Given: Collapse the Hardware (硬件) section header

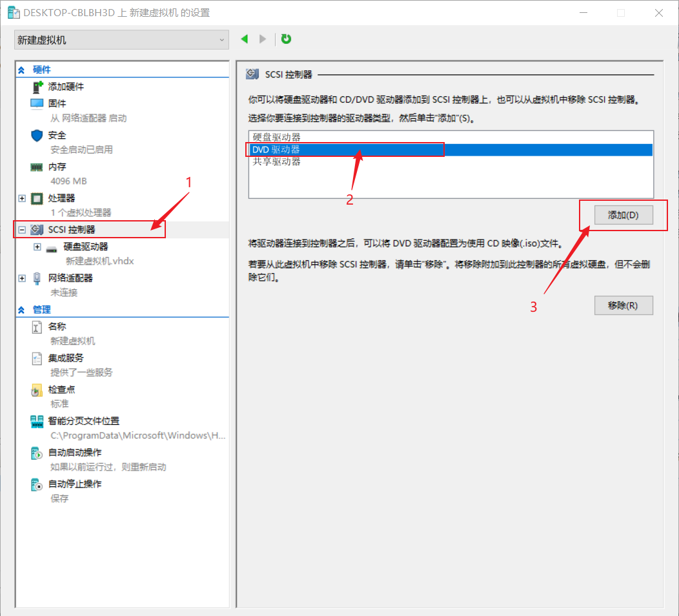Looking at the screenshot, I should [21, 70].
